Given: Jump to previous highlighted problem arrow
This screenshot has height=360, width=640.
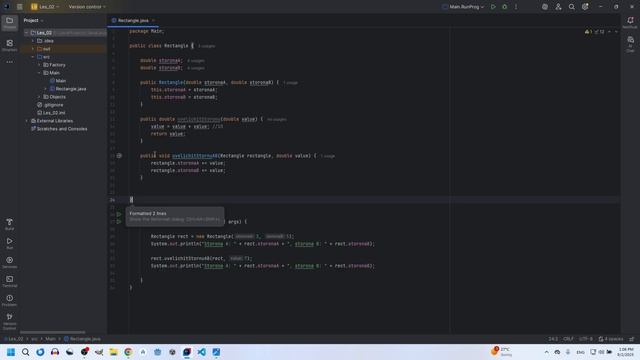Looking at the screenshot, I should click(x=609, y=31).
